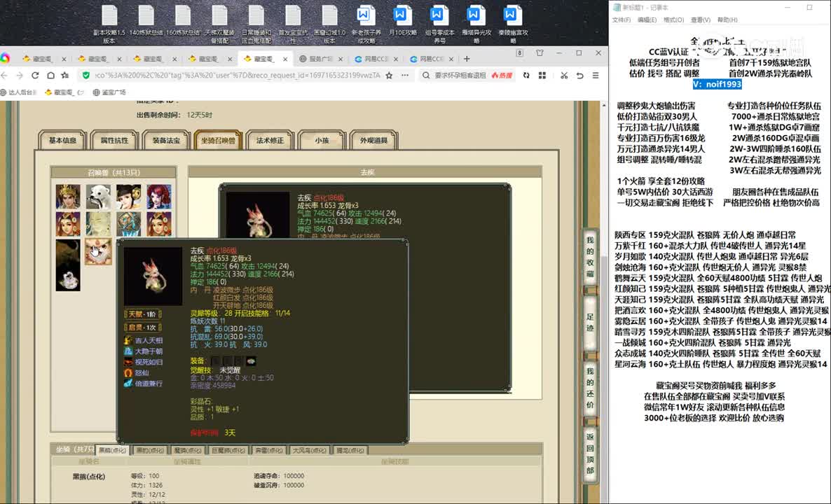Bookmark this page with the address bar star
The width and height of the screenshot is (831, 504).
pyautogui.click(x=389, y=75)
